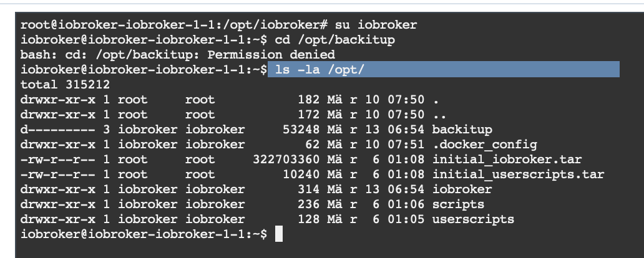Screen dimensions: 644x258
Task: Click the highlighted "ls -la /opt/" command
Action: (x=320, y=70)
